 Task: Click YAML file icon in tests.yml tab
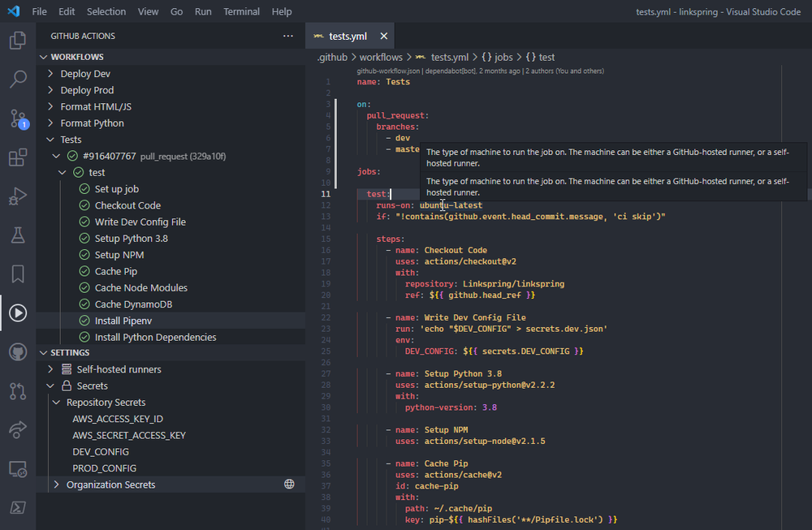(318, 37)
